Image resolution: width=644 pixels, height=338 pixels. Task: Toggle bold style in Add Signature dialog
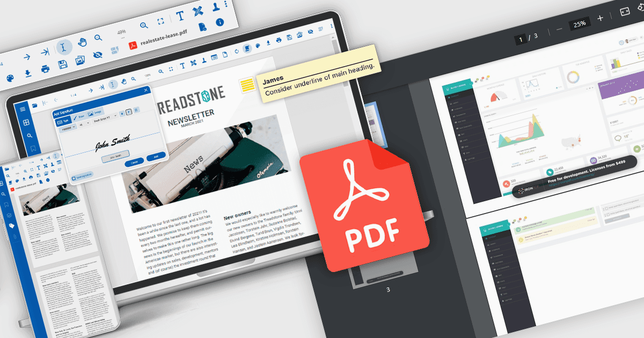coord(122,113)
